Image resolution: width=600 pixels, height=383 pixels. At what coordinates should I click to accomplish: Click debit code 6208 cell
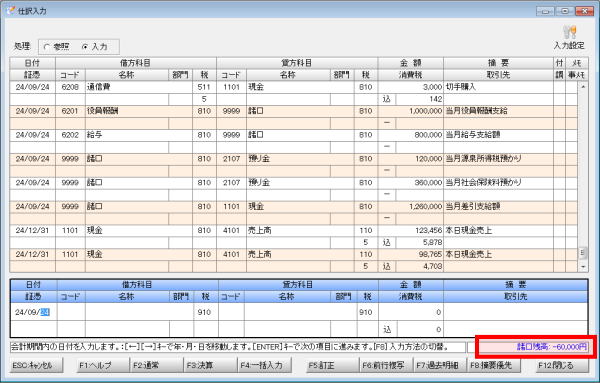tap(70, 87)
